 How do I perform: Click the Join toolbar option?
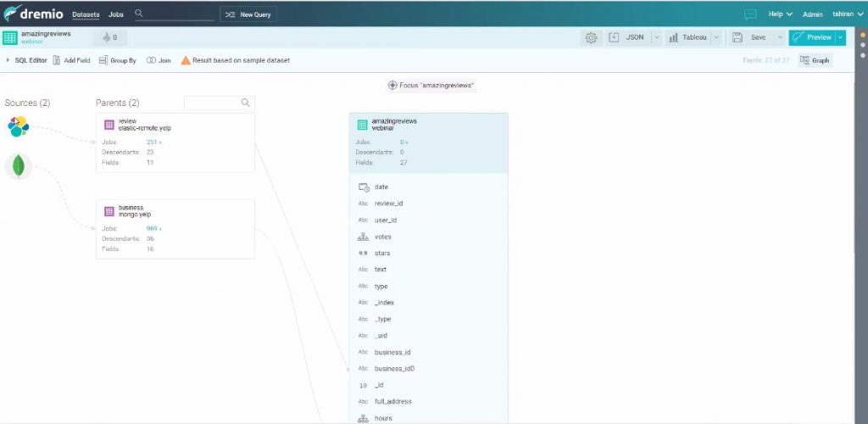click(159, 60)
